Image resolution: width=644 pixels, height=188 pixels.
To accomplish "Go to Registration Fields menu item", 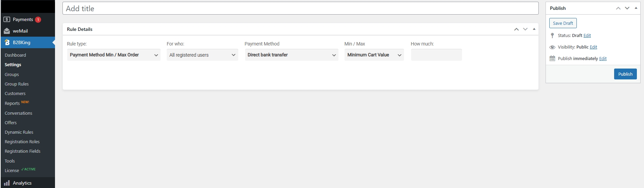I will 22,151.
